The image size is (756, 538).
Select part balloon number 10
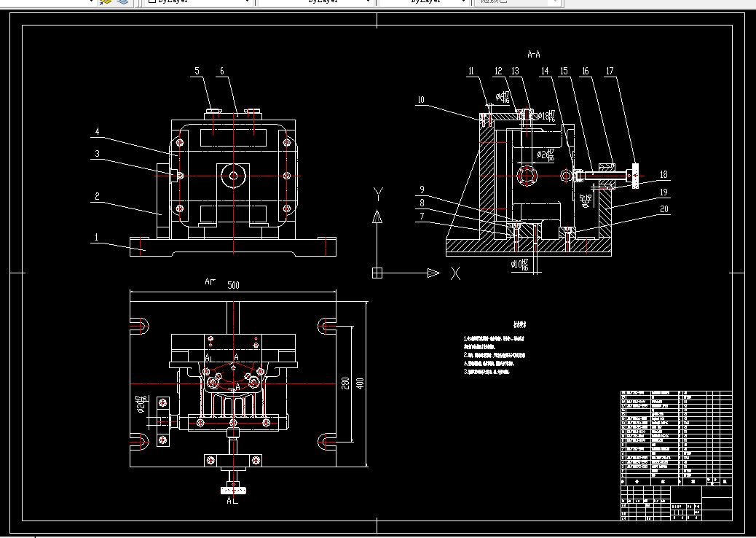click(421, 100)
